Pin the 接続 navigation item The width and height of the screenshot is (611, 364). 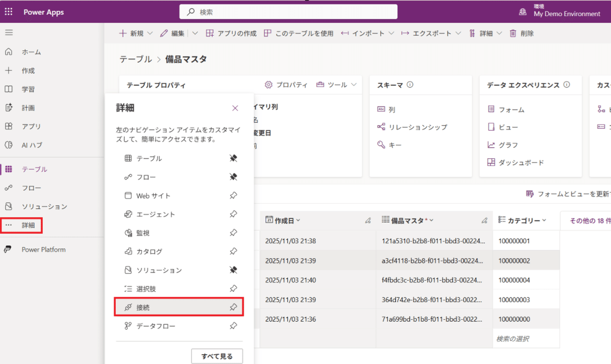(x=233, y=307)
